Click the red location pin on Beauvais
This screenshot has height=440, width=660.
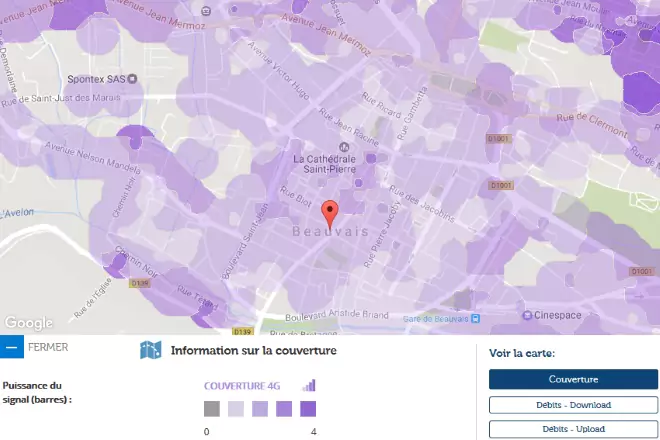[331, 213]
